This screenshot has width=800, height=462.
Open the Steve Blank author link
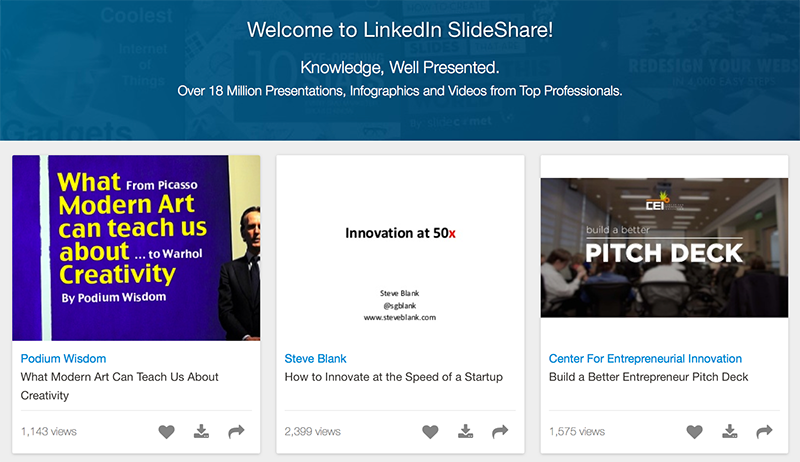[315, 358]
